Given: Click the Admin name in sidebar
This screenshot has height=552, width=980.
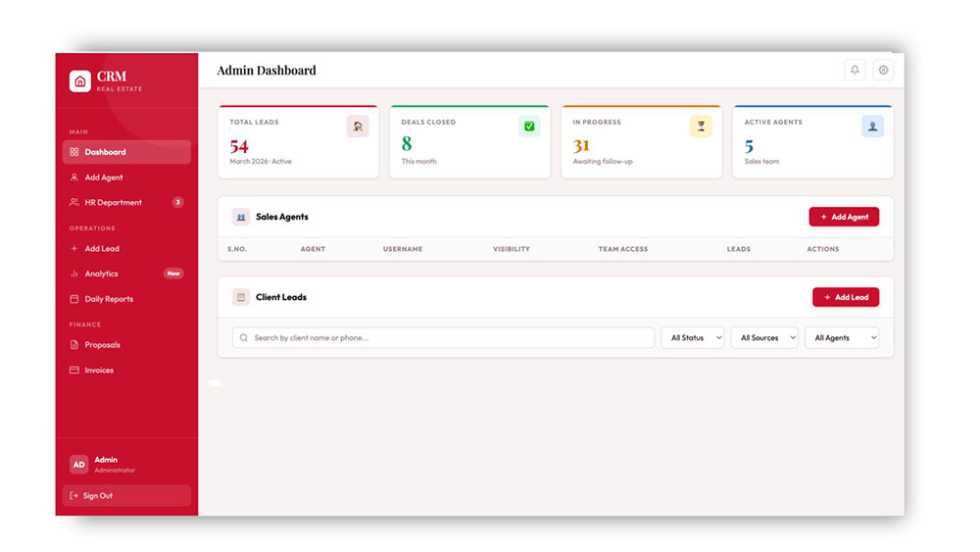Looking at the screenshot, I should coord(106,460).
